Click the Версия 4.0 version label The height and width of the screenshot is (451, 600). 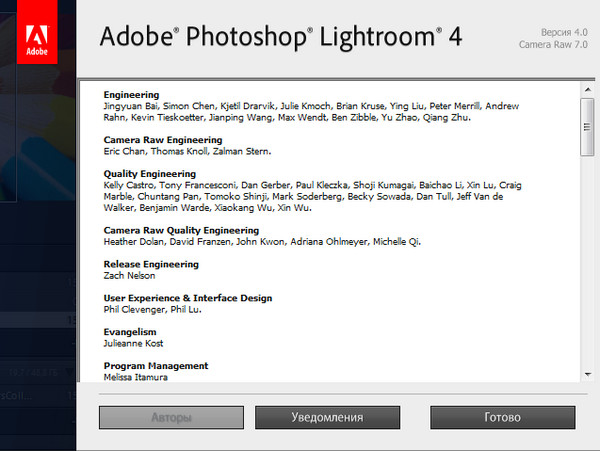pyautogui.click(x=563, y=31)
